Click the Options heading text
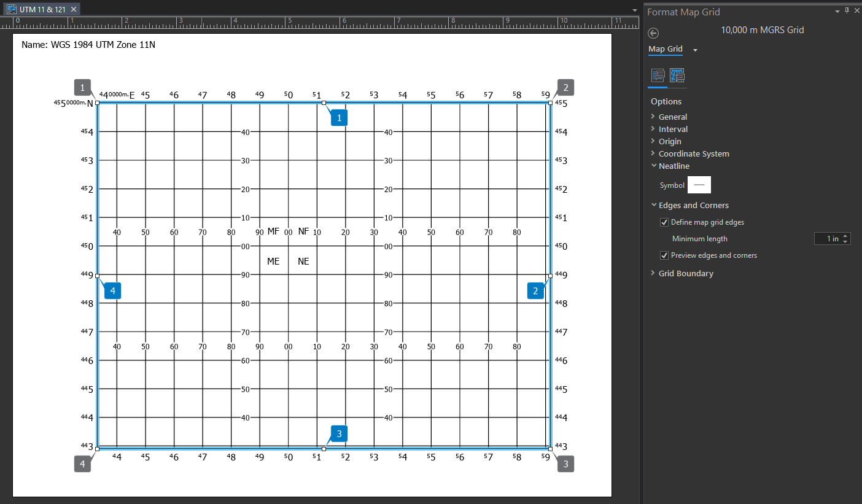Image resolution: width=862 pixels, height=504 pixels. coord(666,101)
